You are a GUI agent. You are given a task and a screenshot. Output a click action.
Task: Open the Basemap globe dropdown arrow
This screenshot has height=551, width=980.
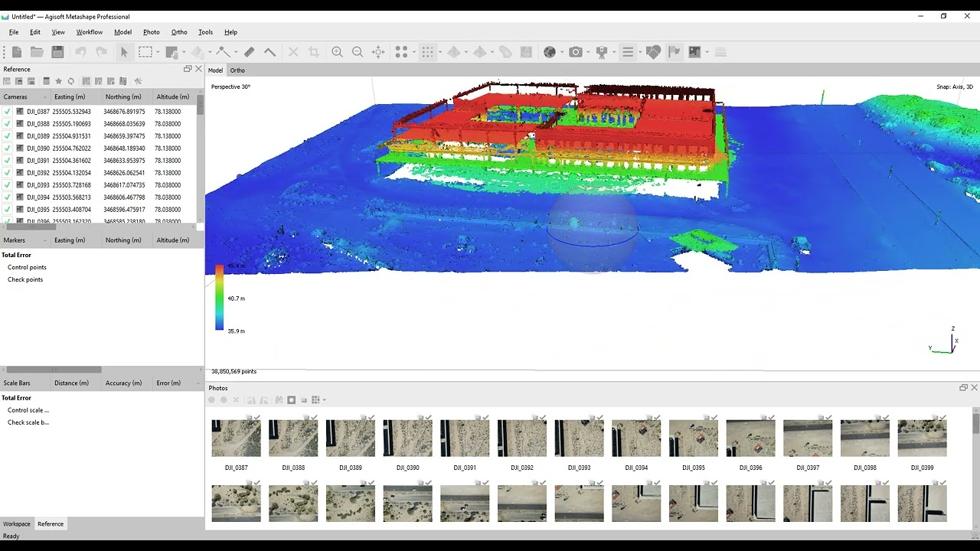click(x=561, y=52)
